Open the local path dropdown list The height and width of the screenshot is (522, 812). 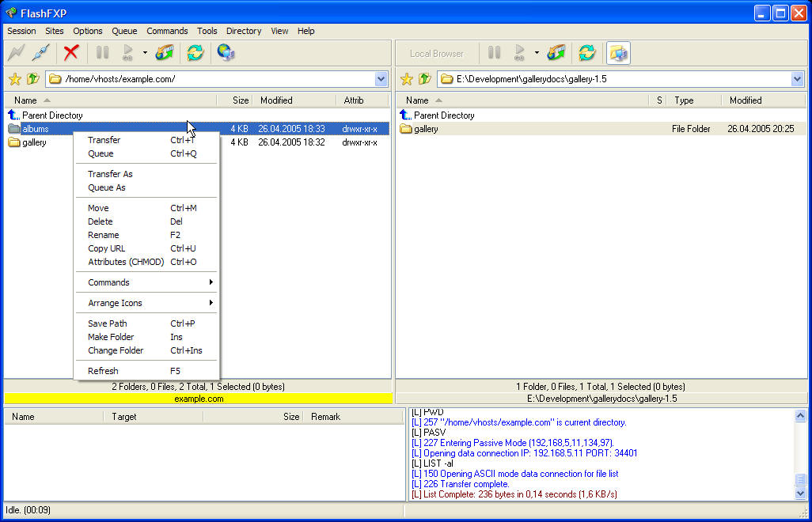click(797, 79)
